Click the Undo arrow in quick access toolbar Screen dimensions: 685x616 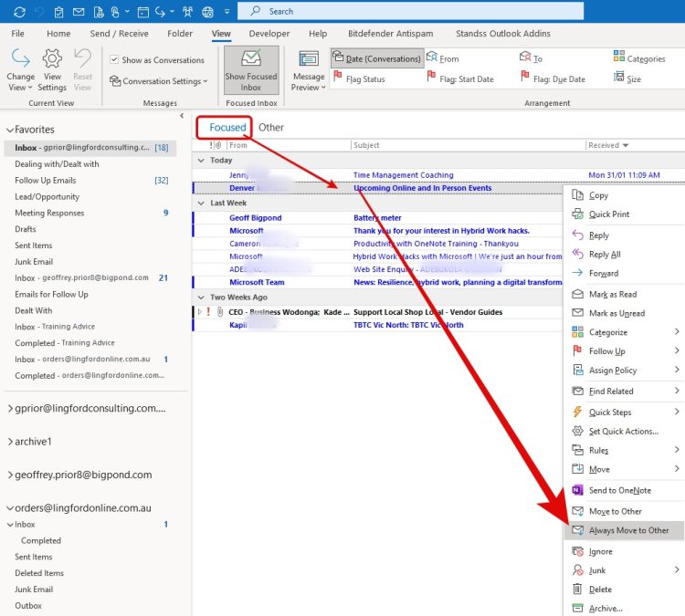(x=38, y=12)
